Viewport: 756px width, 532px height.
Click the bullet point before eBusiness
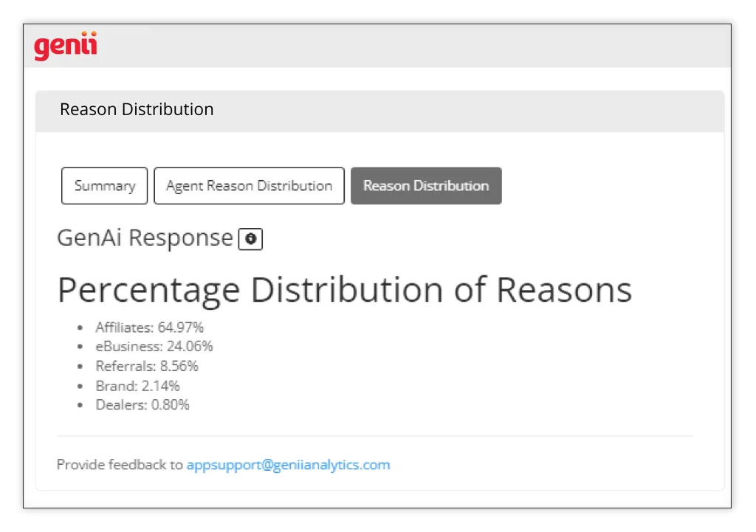(80, 347)
